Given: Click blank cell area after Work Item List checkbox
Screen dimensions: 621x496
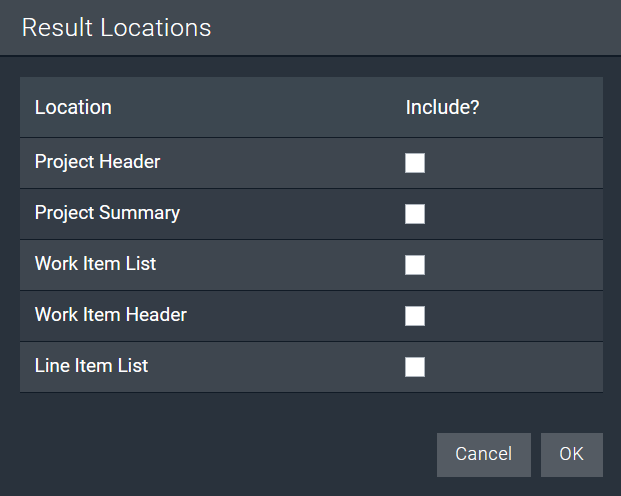Looking at the screenshot, I should tap(514, 265).
